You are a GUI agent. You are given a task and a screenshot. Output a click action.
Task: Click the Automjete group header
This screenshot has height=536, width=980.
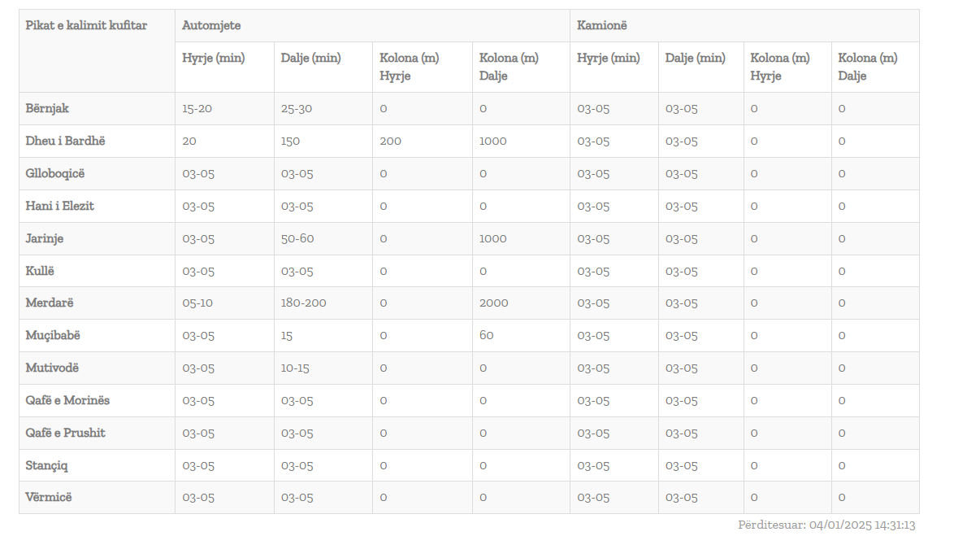click(211, 25)
